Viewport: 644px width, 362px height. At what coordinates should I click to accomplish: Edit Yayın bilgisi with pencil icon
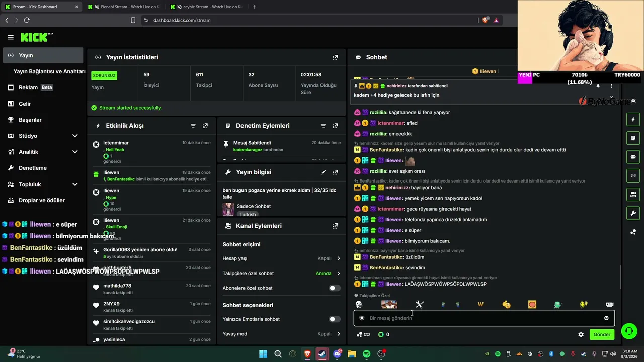(323, 172)
